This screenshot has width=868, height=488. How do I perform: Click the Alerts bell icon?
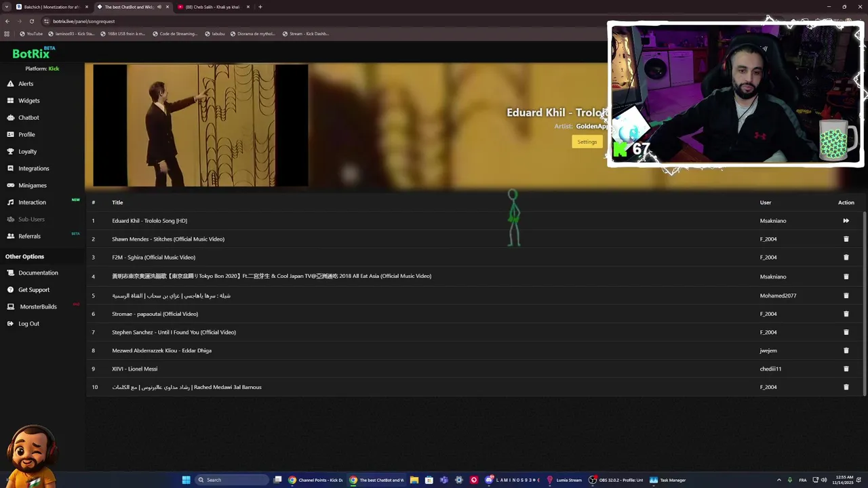click(x=11, y=83)
